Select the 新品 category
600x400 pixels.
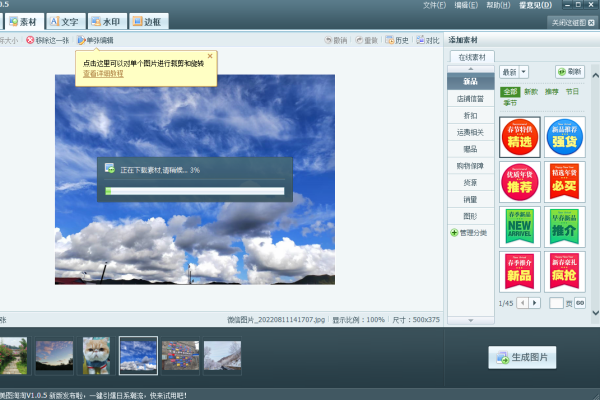coord(470,82)
